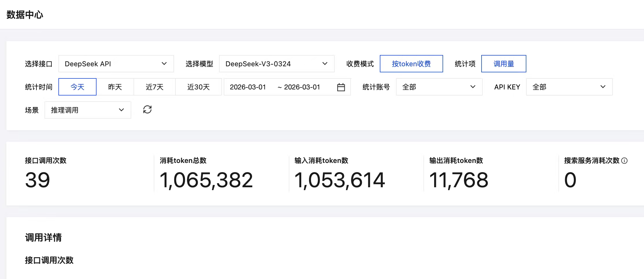The height and width of the screenshot is (279, 644).
Task: Click the 接口调用次数 value 39
Action: pos(38,180)
